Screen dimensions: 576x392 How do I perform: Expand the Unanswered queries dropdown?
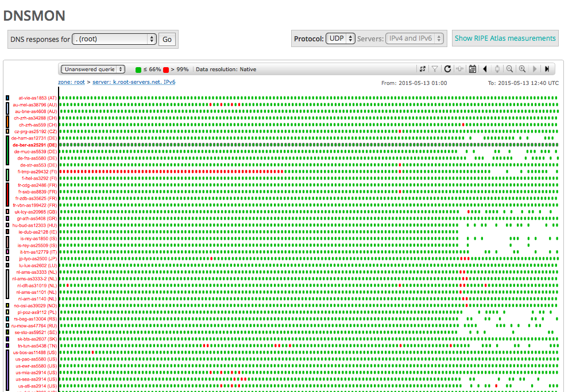[93, 69]
